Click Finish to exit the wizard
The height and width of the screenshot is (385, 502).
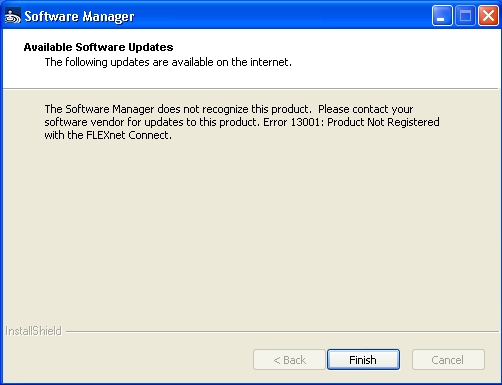363,360
